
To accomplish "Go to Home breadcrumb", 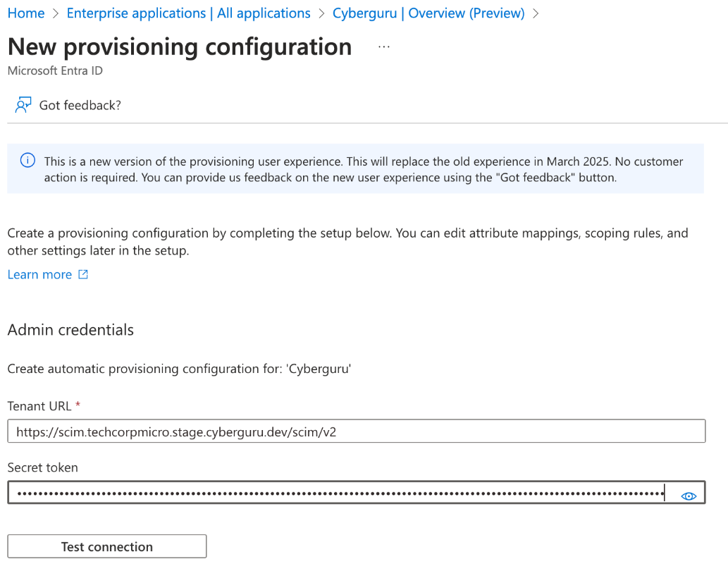I will [26, 13].
